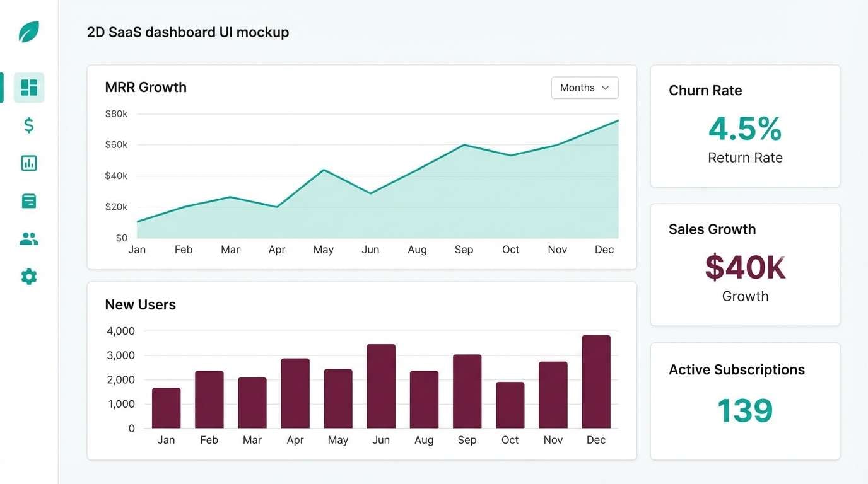Click the analytics bar chart icon

[x=28, y=163]
